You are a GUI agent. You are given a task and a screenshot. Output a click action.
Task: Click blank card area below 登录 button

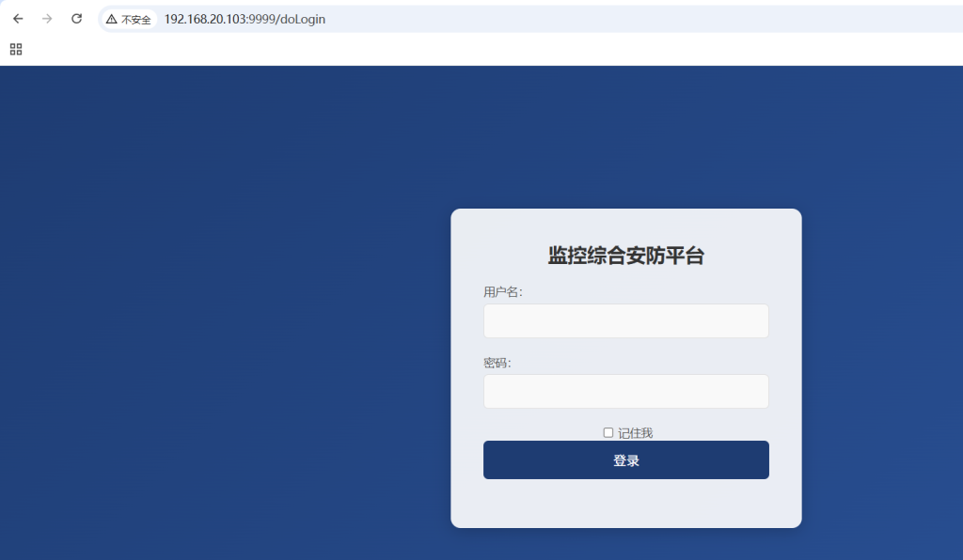(625, 503)
